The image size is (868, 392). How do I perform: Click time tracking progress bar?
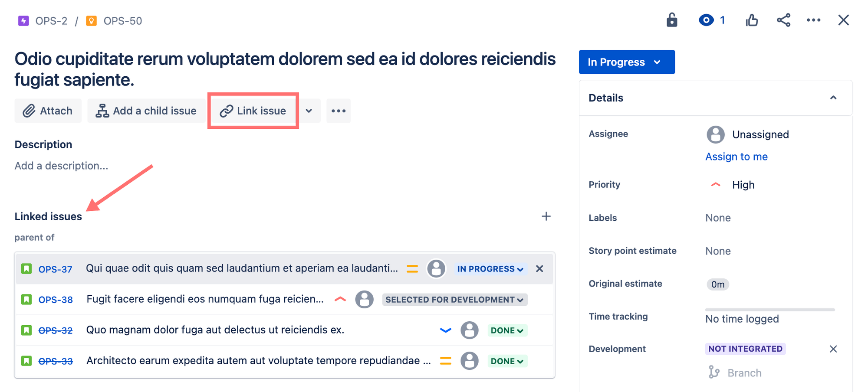[770, 310]
